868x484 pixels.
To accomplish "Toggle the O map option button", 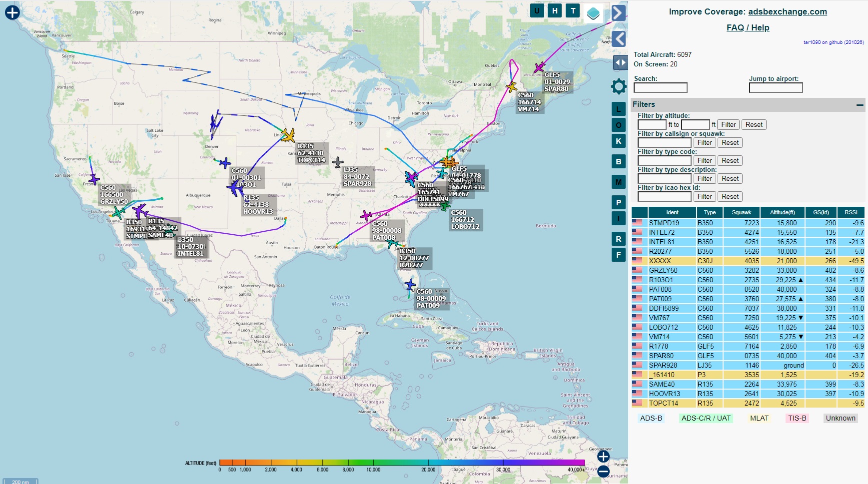I will (619, 125).
